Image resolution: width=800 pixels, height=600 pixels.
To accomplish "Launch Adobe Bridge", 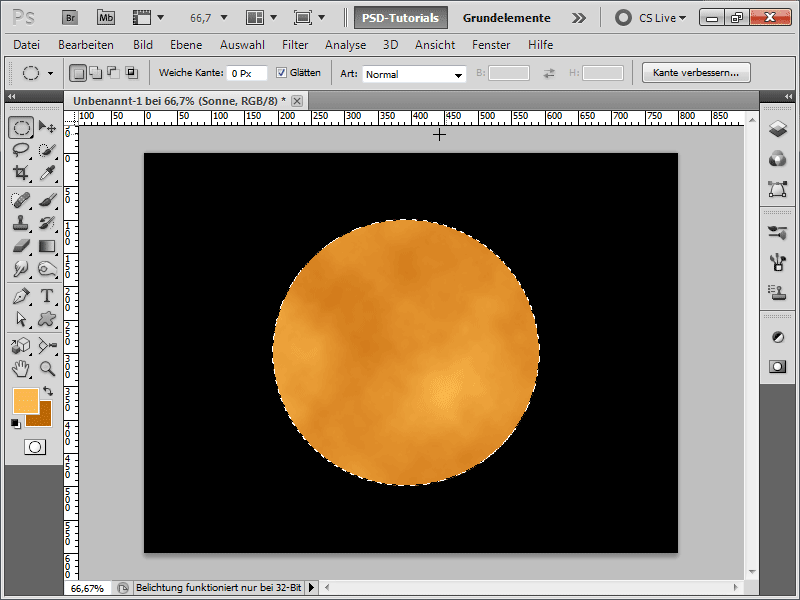I will pyautogui.click(x=70, y=18).
